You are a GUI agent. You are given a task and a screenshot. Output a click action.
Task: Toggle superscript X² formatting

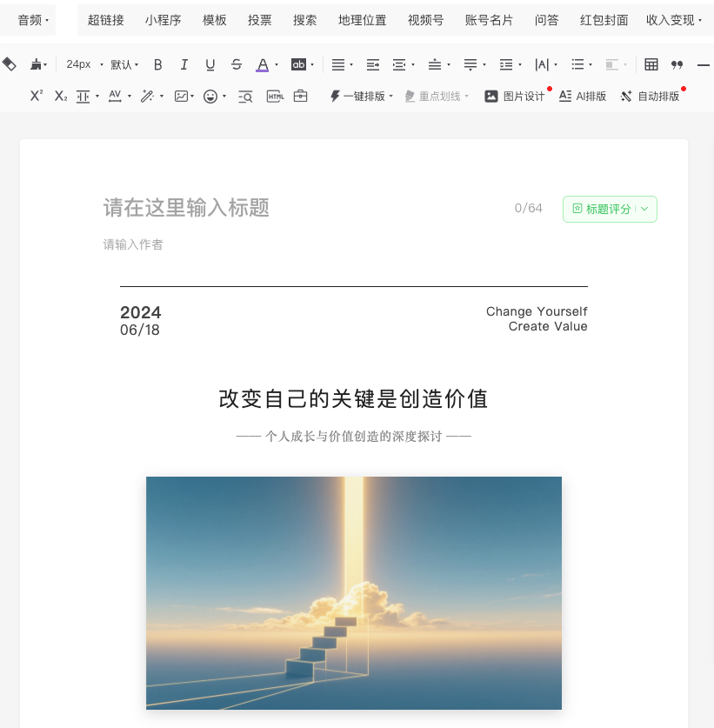click(x=37, y=96)
